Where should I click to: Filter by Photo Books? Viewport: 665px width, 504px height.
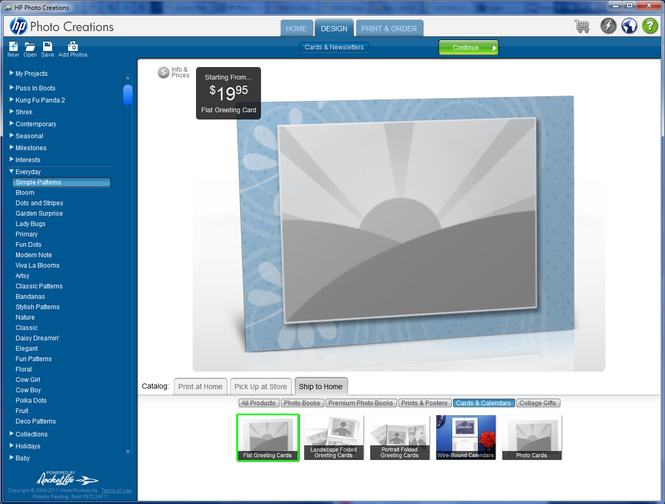coord(302,403)
